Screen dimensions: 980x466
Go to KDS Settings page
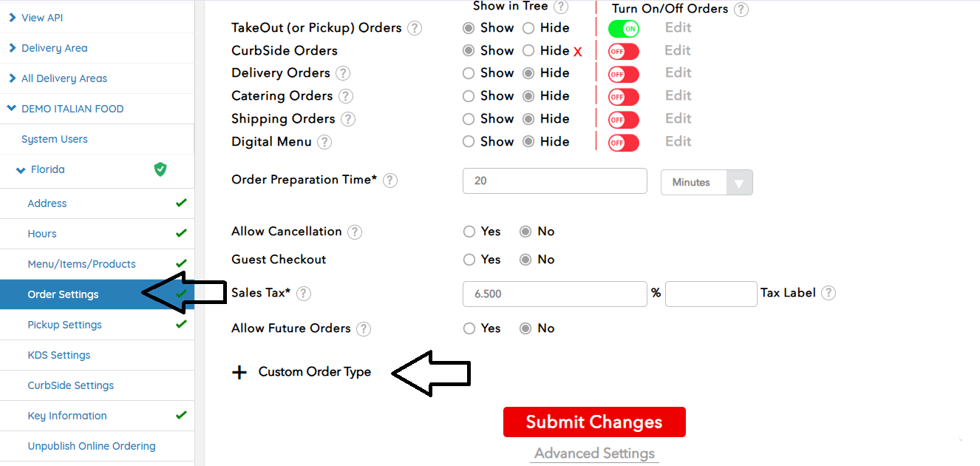click(x=59, y=355)
